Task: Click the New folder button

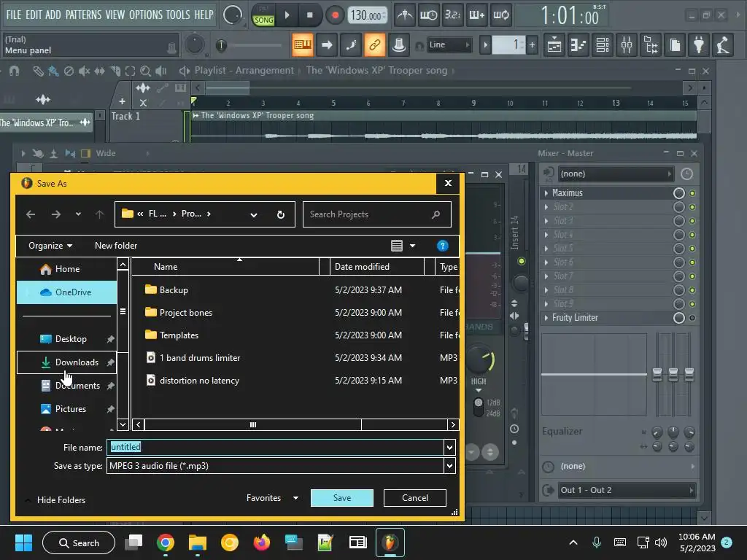Action: point(116,246)
